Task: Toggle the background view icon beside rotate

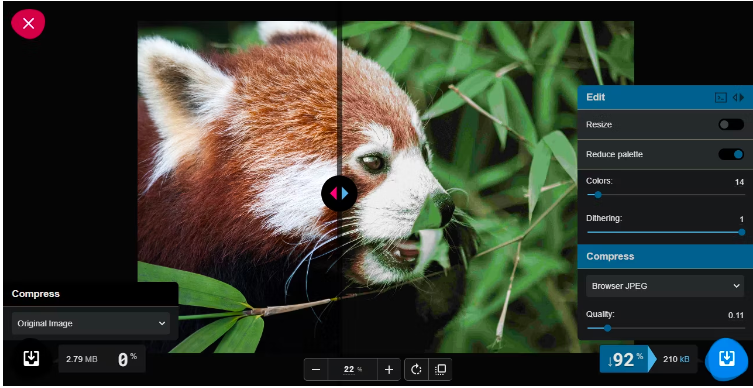Action: pos(440,369)
